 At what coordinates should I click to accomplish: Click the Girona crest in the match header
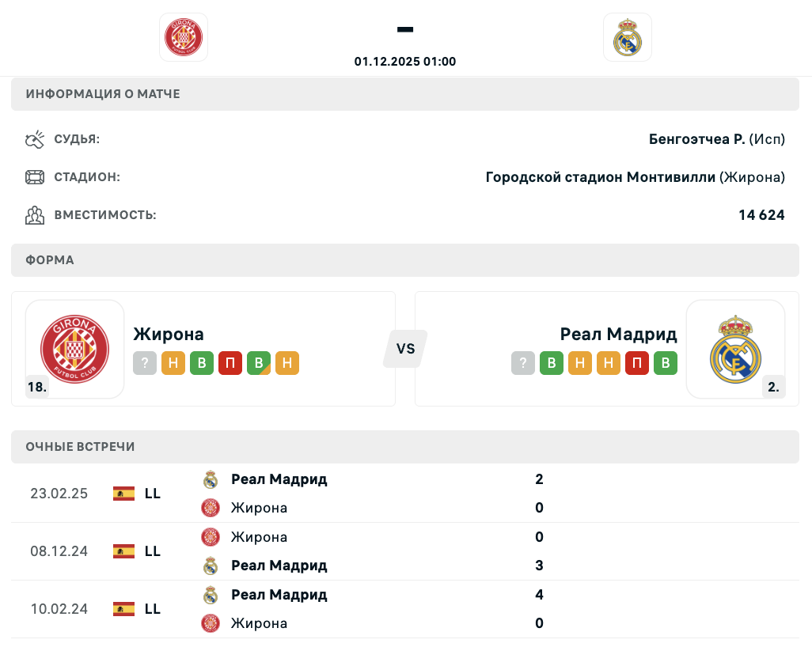[x=184, y=37]
